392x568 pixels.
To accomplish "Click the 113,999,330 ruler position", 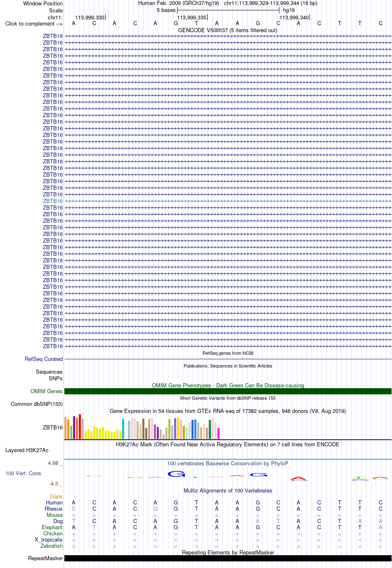I will (90, 17).
